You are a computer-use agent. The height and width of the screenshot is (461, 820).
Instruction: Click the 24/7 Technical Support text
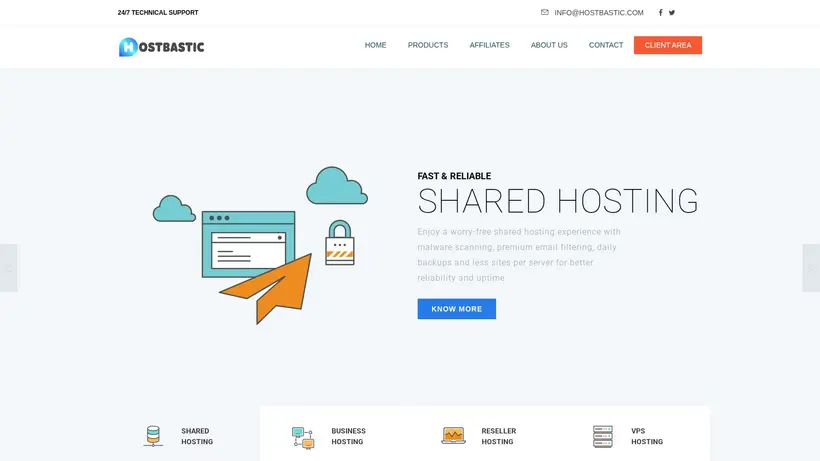[158, 13]
